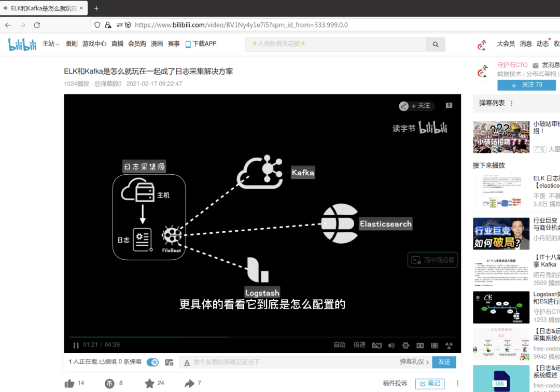Seek on the video progress bar
The width and height of the screenshot is (560, 392).
coord(262,337)
